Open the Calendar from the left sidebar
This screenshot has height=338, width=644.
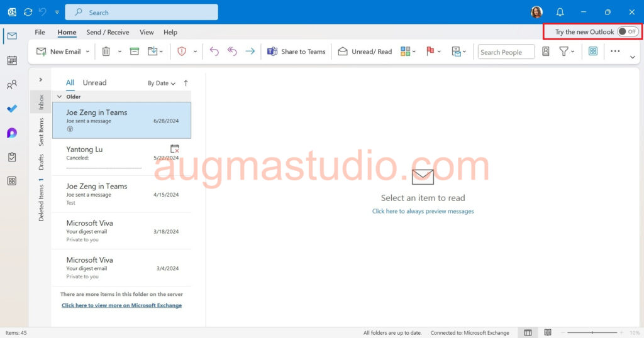(12, 60)
